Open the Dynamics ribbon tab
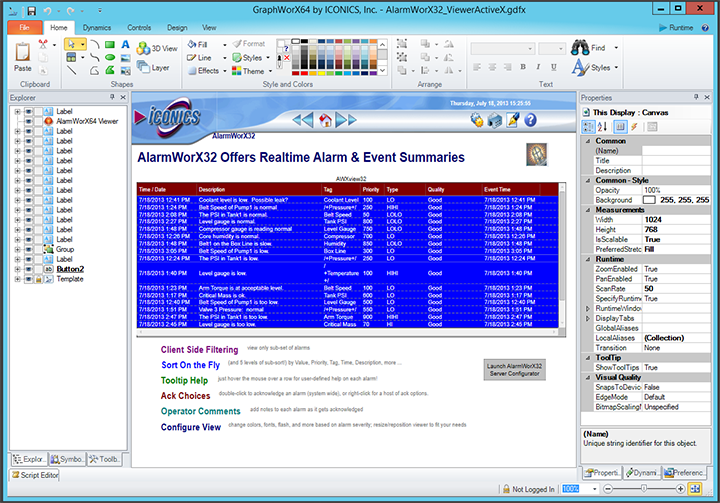 97,29
